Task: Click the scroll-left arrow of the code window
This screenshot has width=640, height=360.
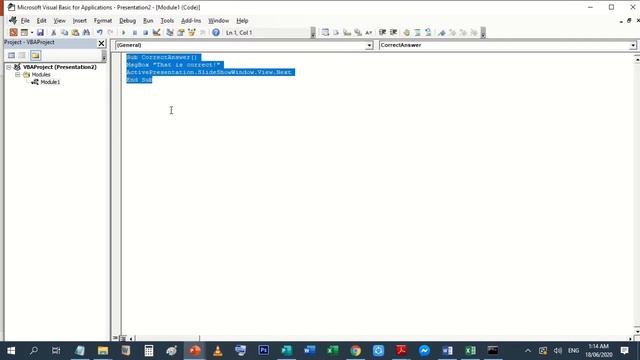Action: click(131, 338)
